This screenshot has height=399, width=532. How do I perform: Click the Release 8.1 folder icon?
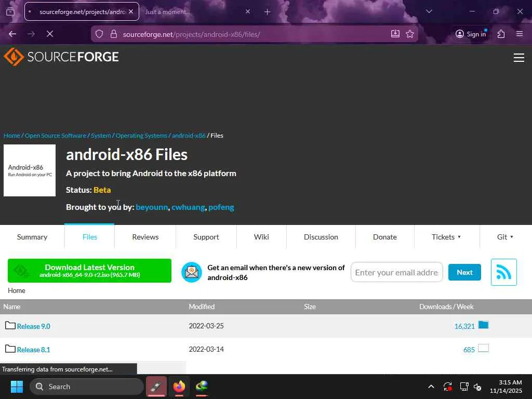coord(10,349)
